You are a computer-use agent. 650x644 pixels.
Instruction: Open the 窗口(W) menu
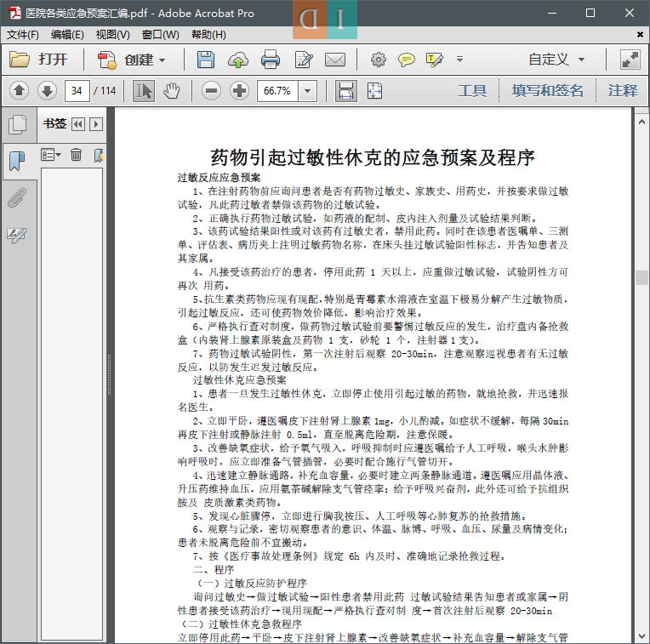coord(161,34)
